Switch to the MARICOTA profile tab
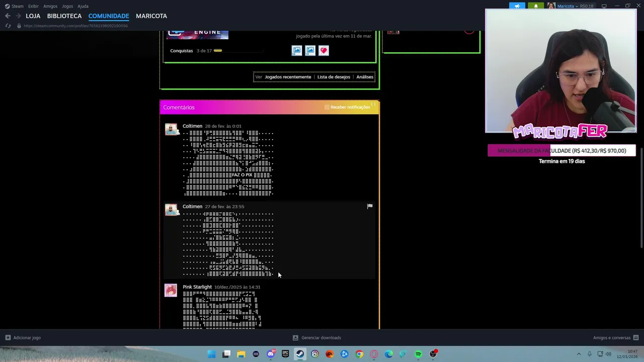 [x=151, y=16]
